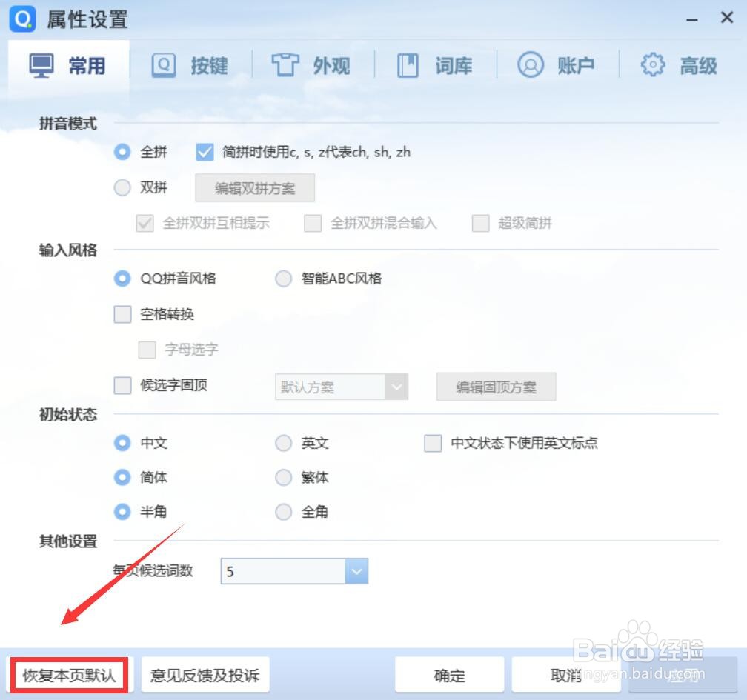This screenshot has height=700, width=747.
Task: Click the 按键 key icon
Action: click(164, 64)
